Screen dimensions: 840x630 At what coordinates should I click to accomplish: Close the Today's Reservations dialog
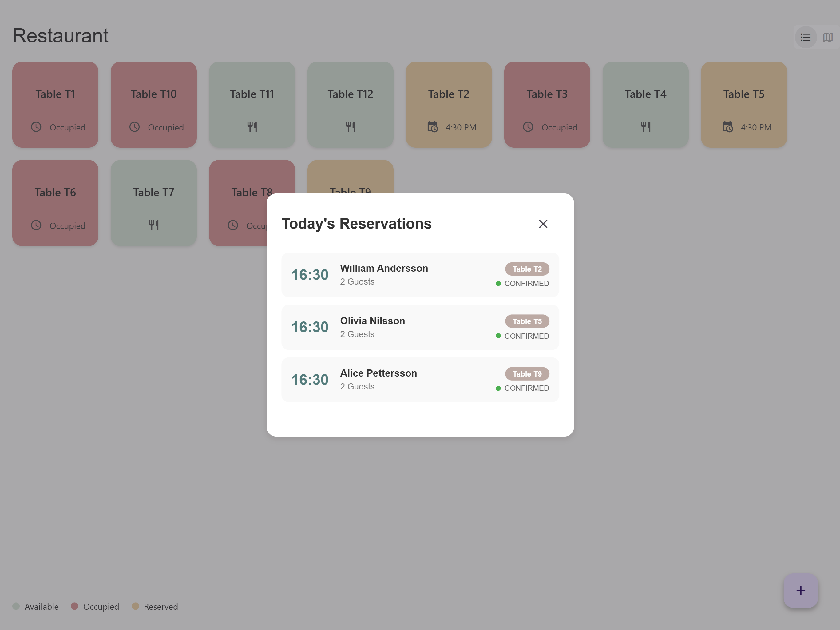[543, 224]
